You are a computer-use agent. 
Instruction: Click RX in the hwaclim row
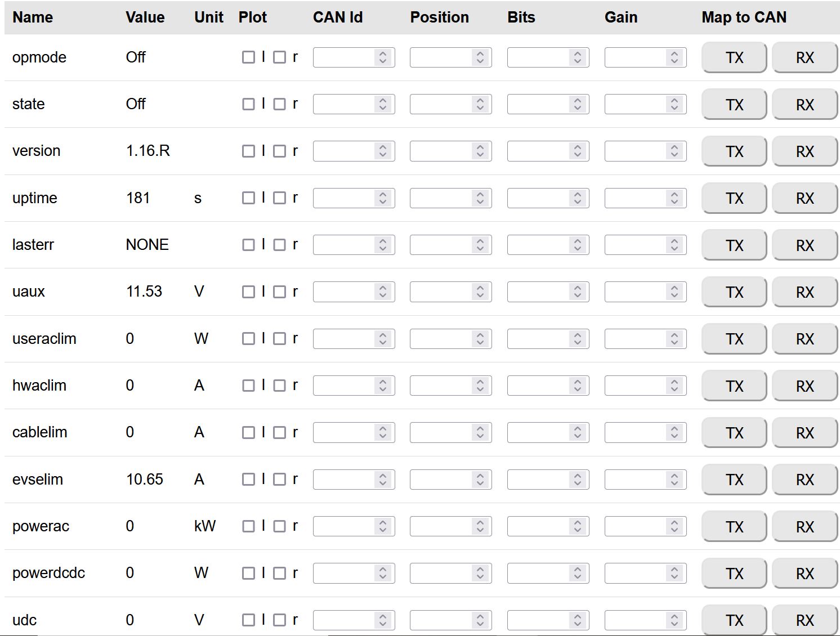coord(805,386)
